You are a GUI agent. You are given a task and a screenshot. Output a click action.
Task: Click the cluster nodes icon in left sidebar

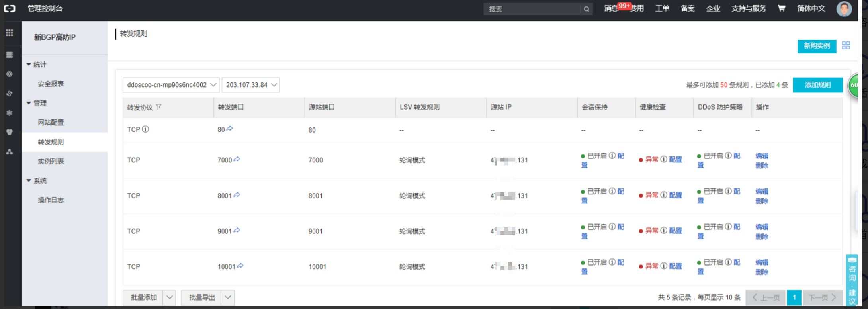10,152
